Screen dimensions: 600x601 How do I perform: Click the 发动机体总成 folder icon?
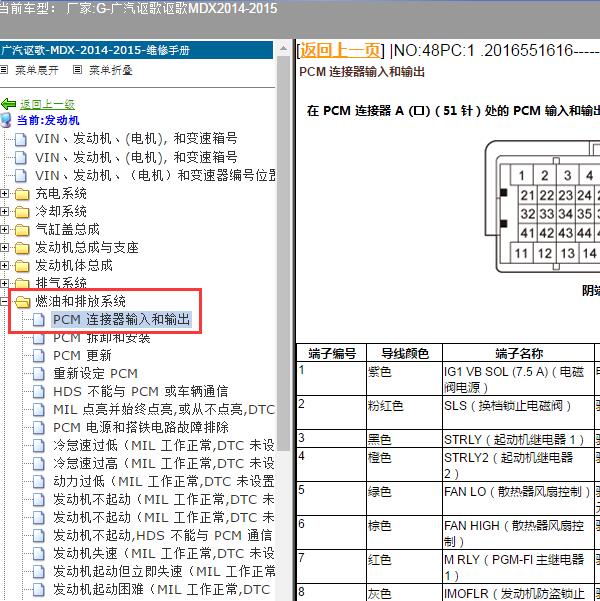coord(22,266)
